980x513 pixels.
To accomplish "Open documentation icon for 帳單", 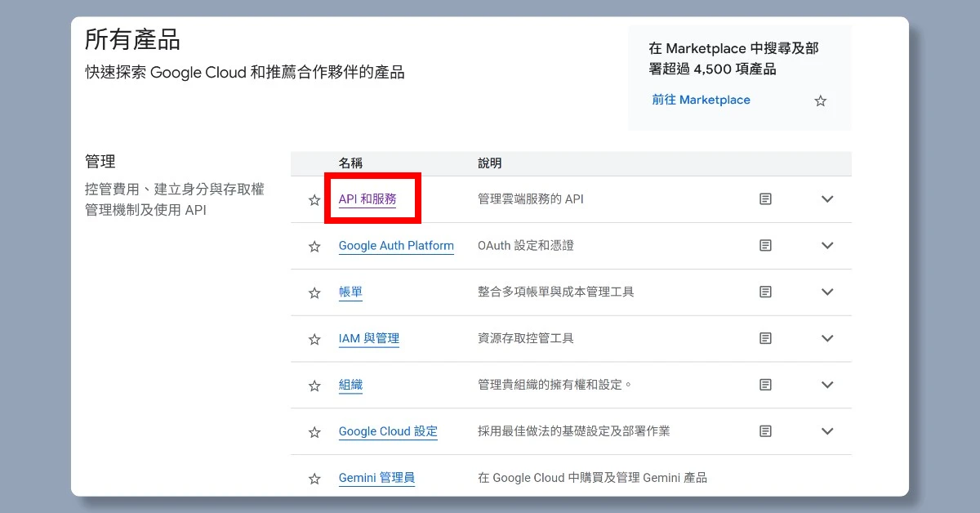I will tap(765, 292).
